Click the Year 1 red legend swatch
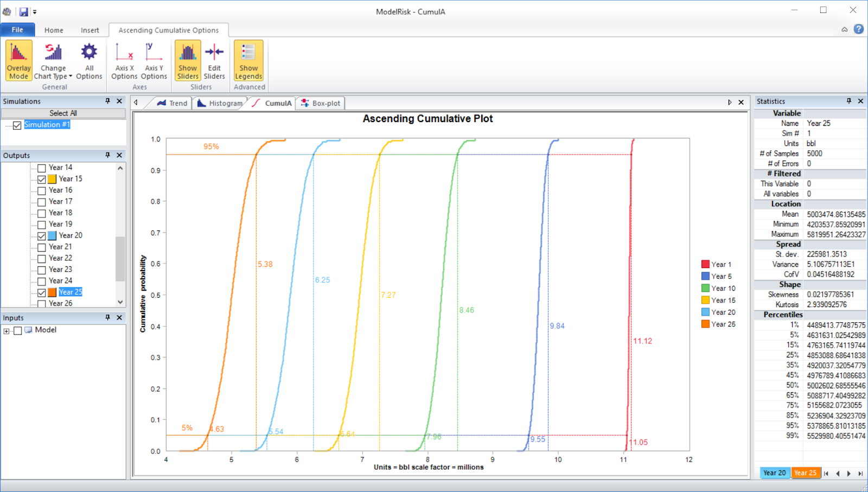The height and width of the screenshot is (492, 868). pyautogui.click(x=704, y=264)
